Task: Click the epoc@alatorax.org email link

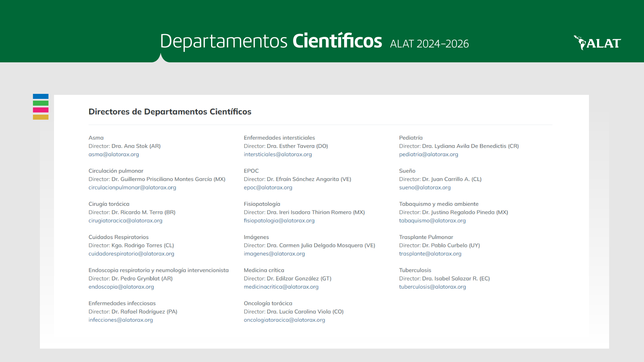Action: tap(268, 188)
